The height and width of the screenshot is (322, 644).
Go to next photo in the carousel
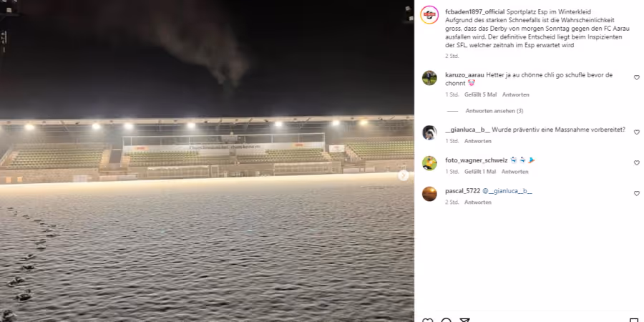(x=404, y=175)
